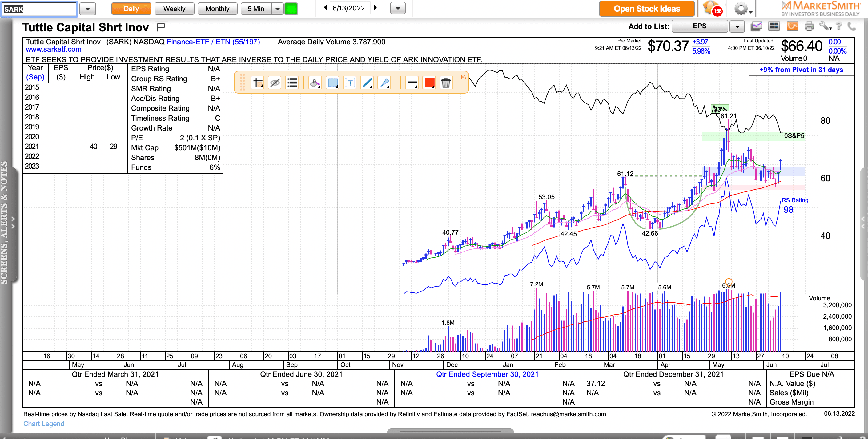Open the date picker dropdown
Image resolution: width=868 pixels, height=439 pixels.
(398, 8)
